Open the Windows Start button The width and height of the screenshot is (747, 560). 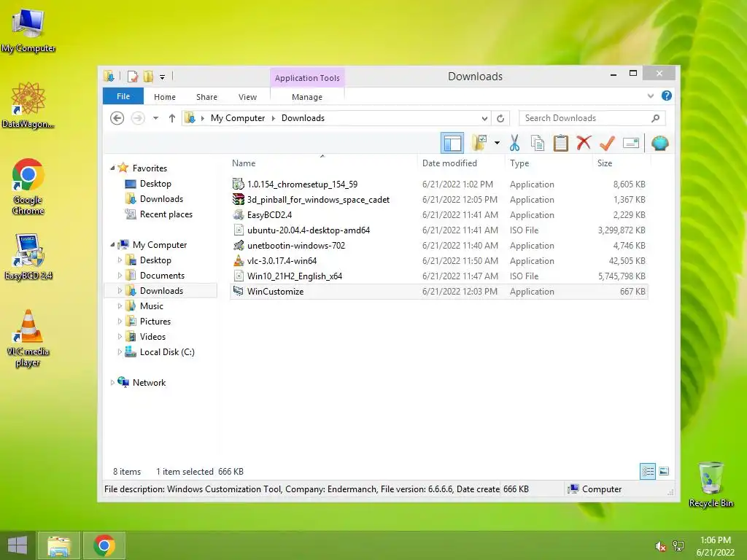(18, 545)
